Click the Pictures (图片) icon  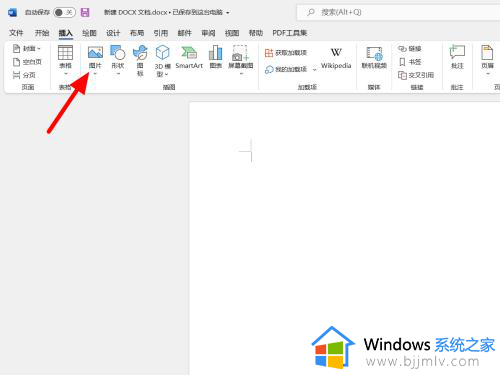pyautogui.click(x=95, y=52)
